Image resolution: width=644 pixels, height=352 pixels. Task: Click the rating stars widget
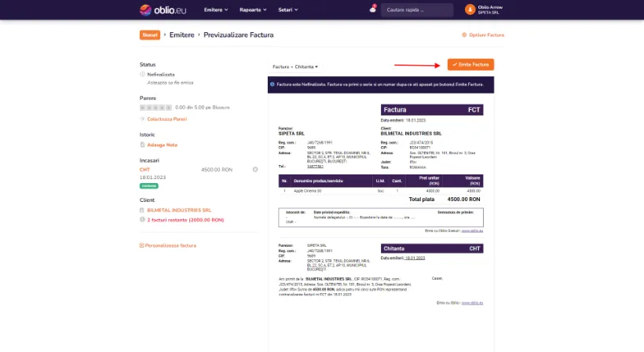pyautogui.click(x=156, y=108)
